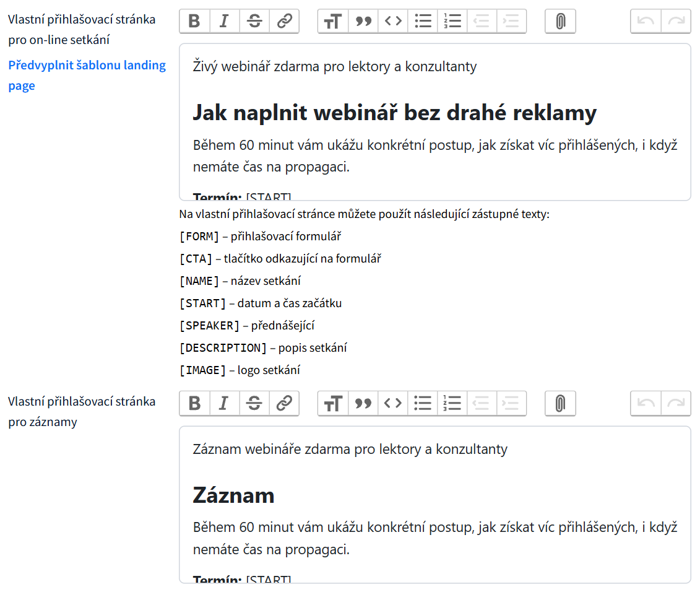
Task: Toggle bold in the on-line setkání editor
Action: [x=194, y=21]
